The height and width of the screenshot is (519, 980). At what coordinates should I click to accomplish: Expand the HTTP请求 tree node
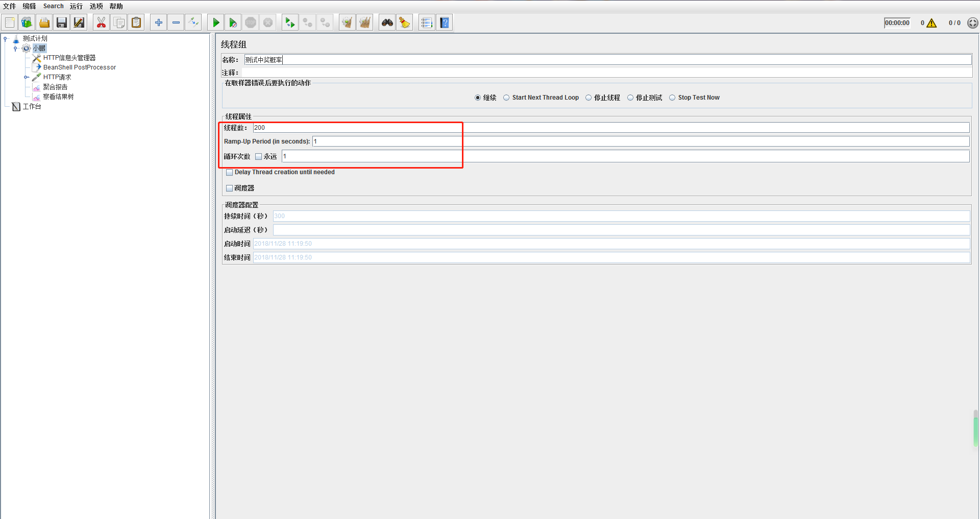[x=26, y=78]
